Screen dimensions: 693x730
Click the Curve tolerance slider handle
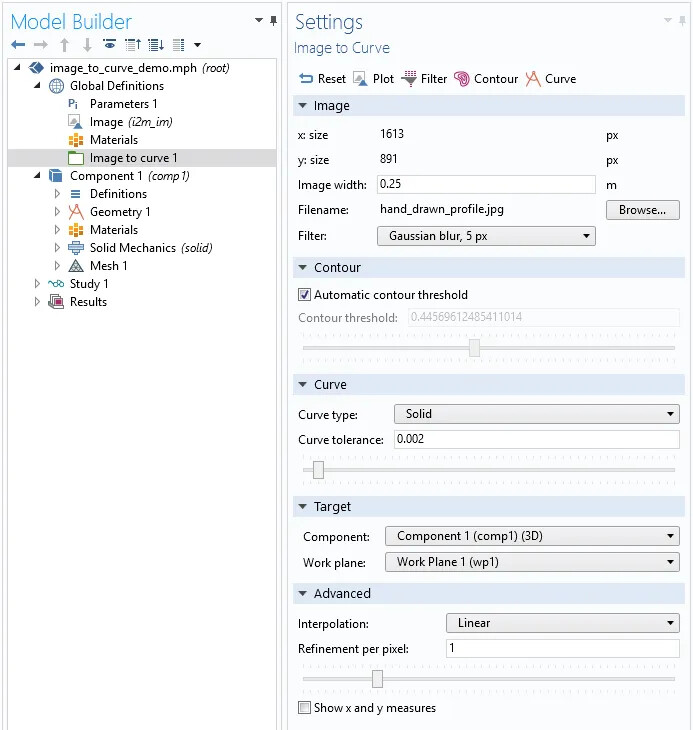318,469
